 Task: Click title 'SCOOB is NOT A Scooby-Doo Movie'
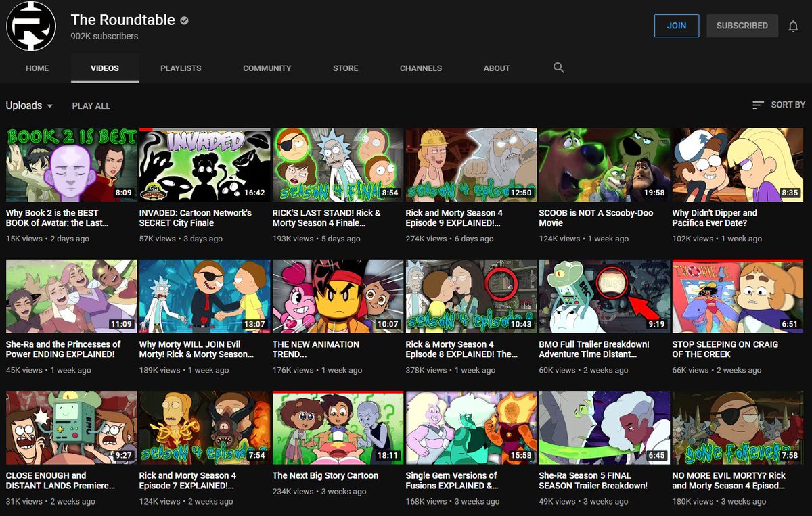pos(596,218)
